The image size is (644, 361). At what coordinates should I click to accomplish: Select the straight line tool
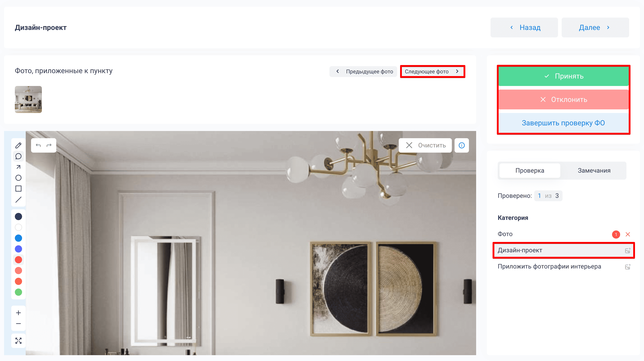click(x=18, y=199)
